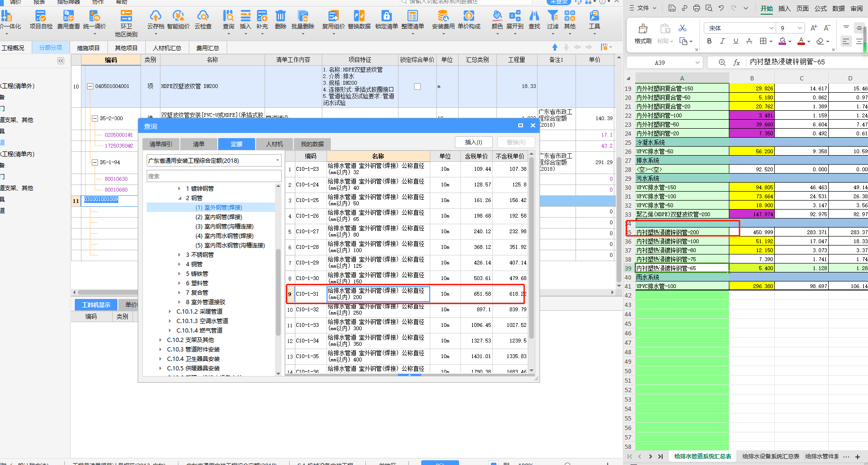Click the 查询 toolbar icon
This screenshot has height=465, width=868.
(x=229, y=20)
